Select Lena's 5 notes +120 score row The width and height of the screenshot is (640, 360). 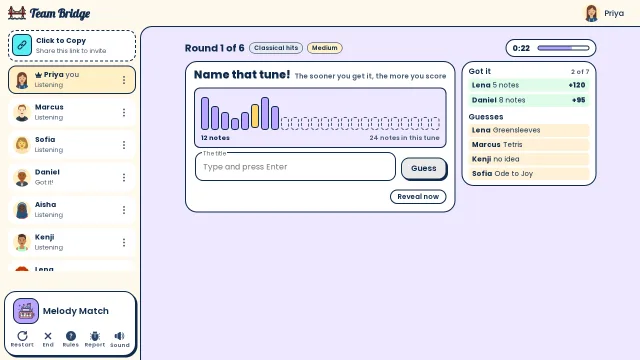(x=529, y=85)
